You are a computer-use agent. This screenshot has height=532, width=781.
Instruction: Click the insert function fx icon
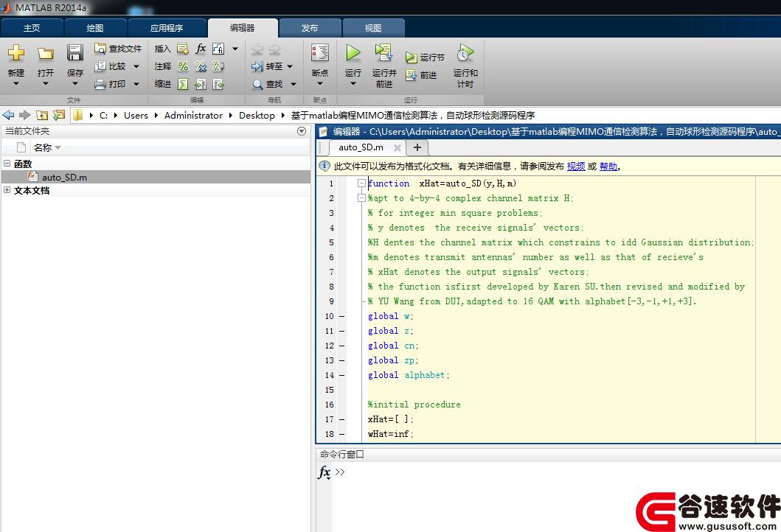[201, 49]
